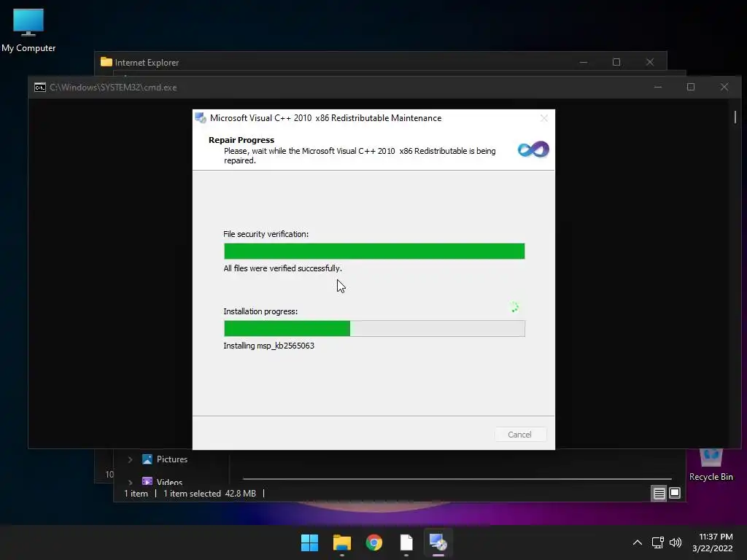Click the cmd.exe title bar icon
The image size is (747, 560).
40,87
